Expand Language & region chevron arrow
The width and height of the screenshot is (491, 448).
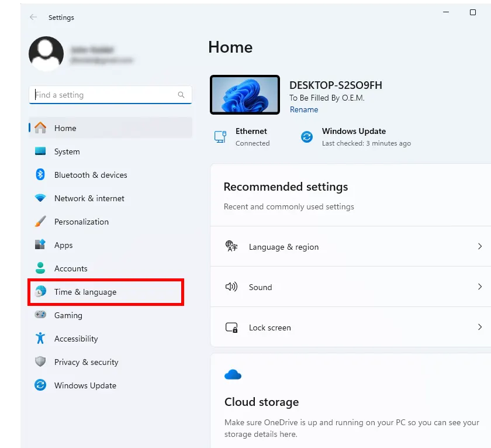[x=480, y=247]
